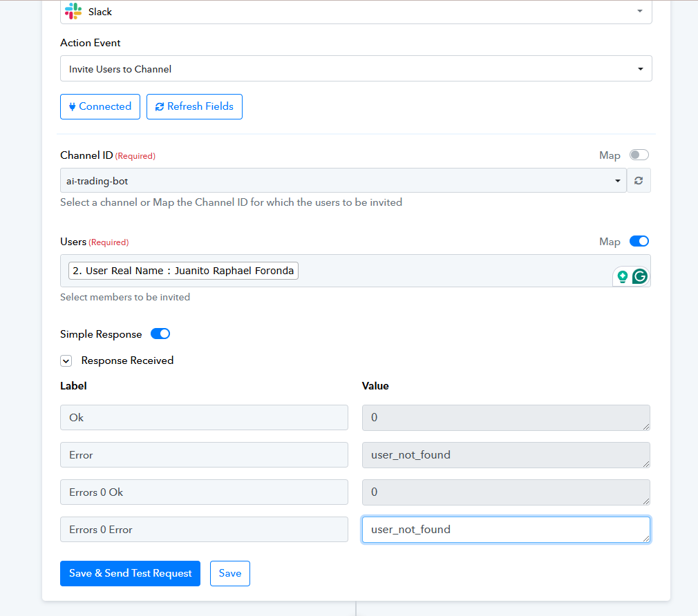Select the User Real Name mapped tag
The height and width of the screenshot is (616, 698).
(x=183, y=271)
